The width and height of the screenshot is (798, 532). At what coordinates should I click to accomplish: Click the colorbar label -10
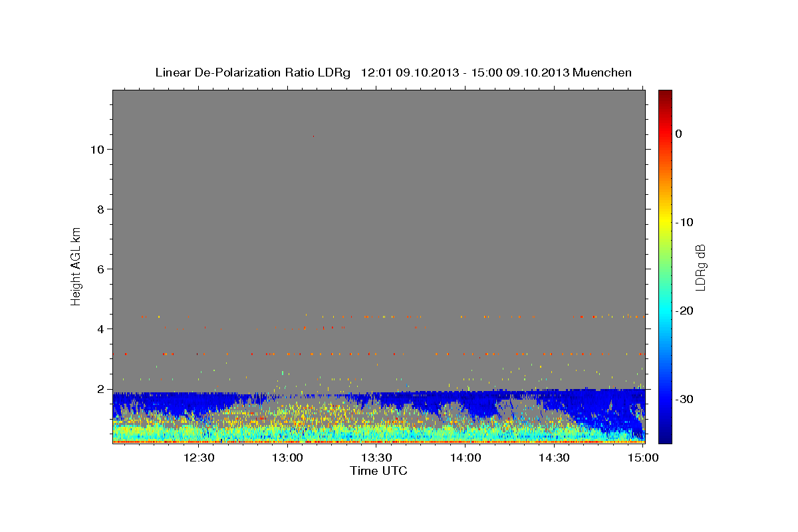coord(685,222)
